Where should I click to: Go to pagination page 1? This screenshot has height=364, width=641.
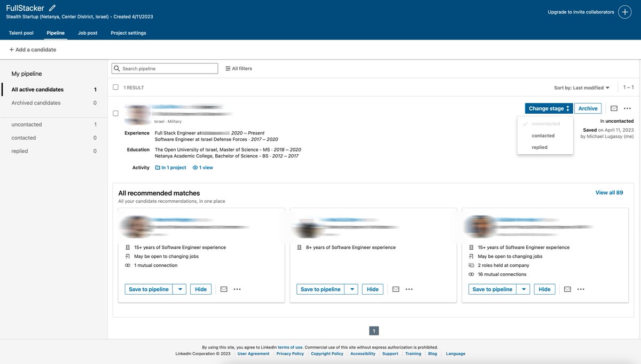[374, 331]
